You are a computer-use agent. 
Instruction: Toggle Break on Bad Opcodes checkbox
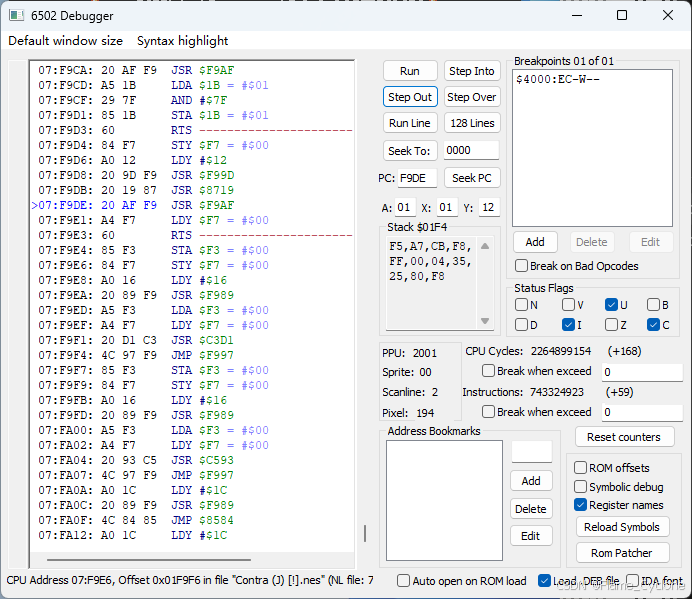521,266
